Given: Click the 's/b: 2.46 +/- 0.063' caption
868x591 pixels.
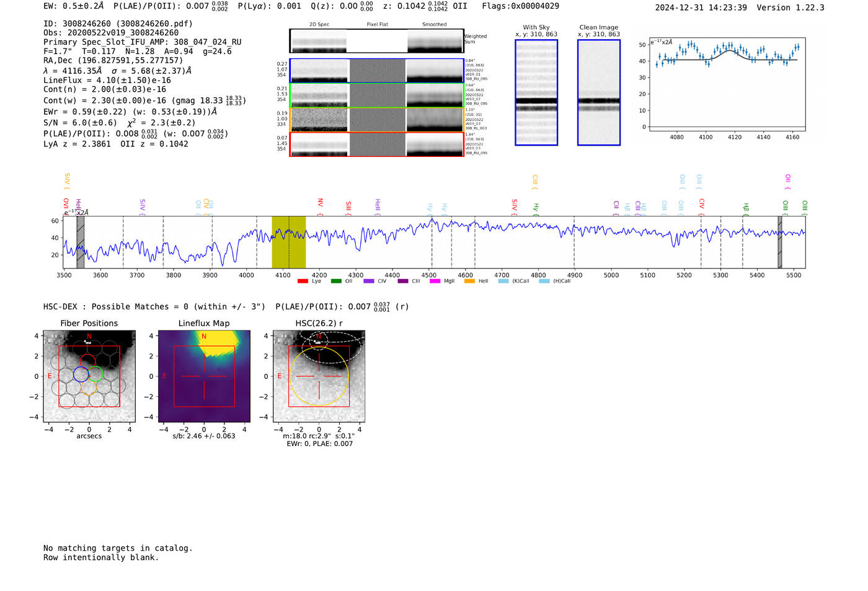Looking at the screenshot, I should pyautogui.click(x=204, y=436).
